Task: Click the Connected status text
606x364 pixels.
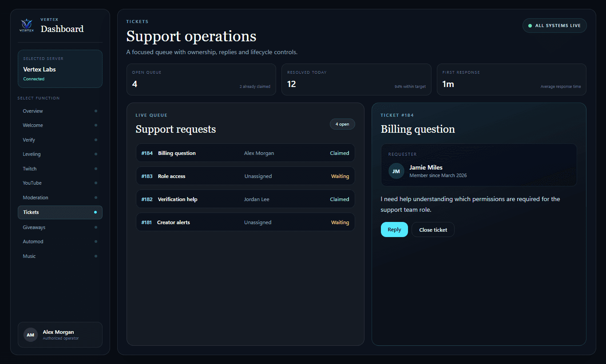Action: 34,79
